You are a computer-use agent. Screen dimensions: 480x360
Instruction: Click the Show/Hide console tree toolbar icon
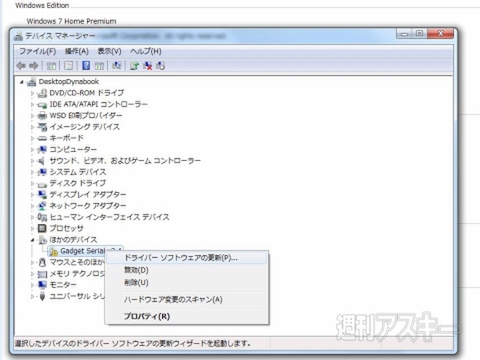[51, 66]
